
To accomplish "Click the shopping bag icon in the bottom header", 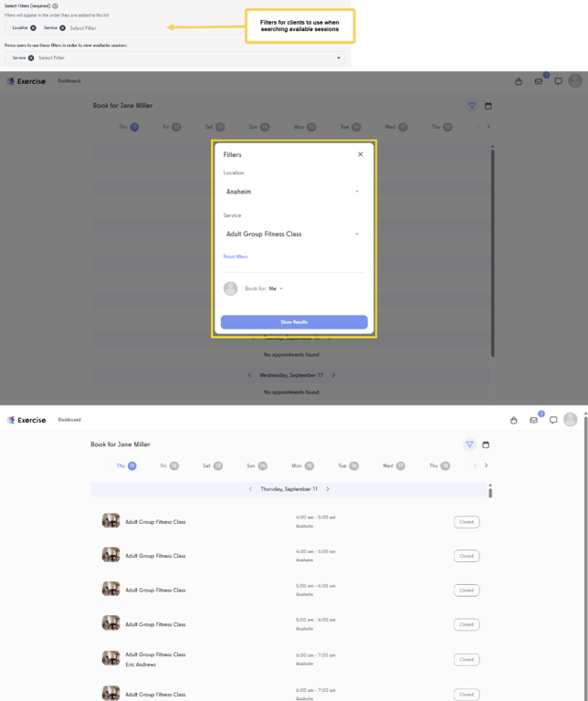I will pyautogui.click(x=514, y=420).
